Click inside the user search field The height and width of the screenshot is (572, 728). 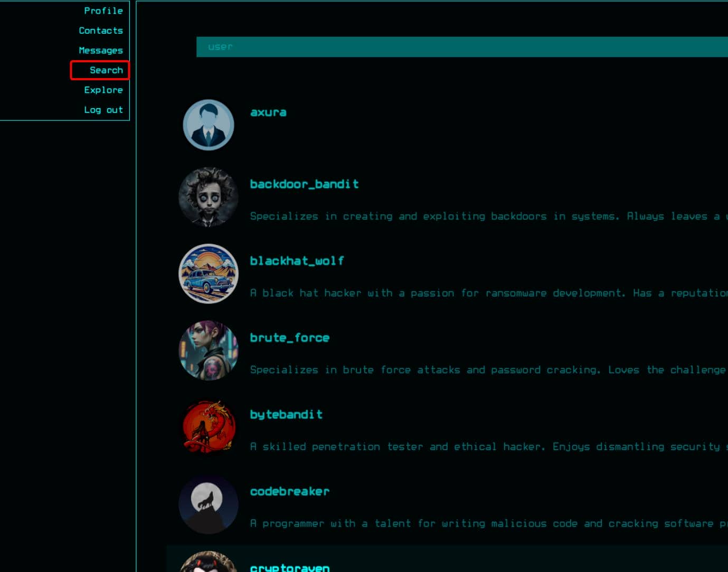tap(370, 46)
